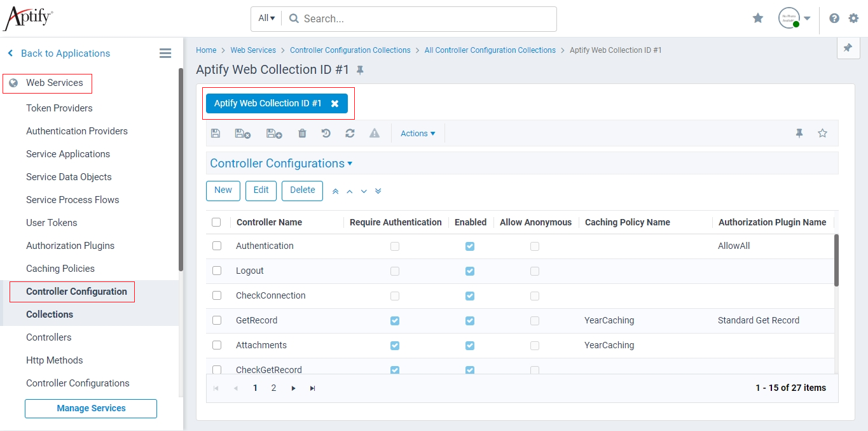This screenshot has height=431, width=868.
Task: Move selected row to top arrow
Action: (x=335, y=191)
